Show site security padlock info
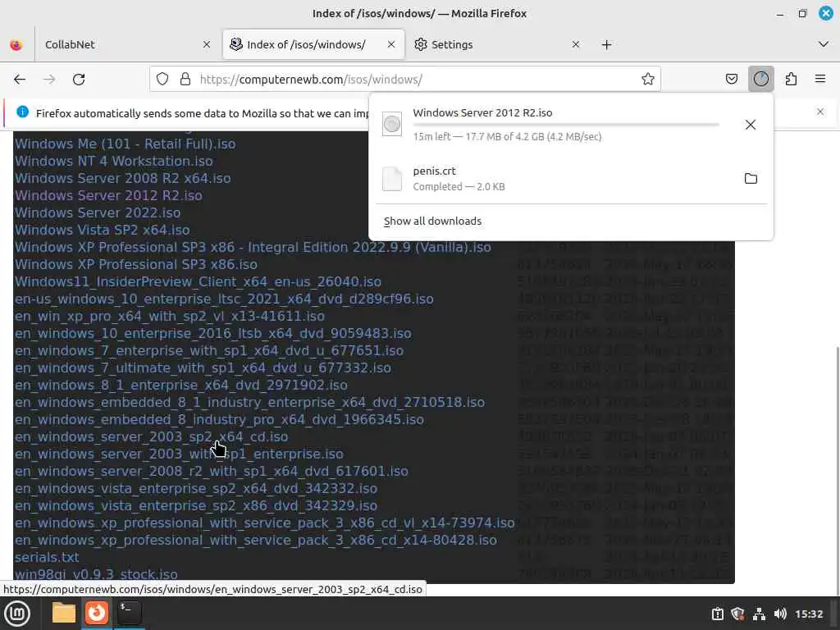 185,80
